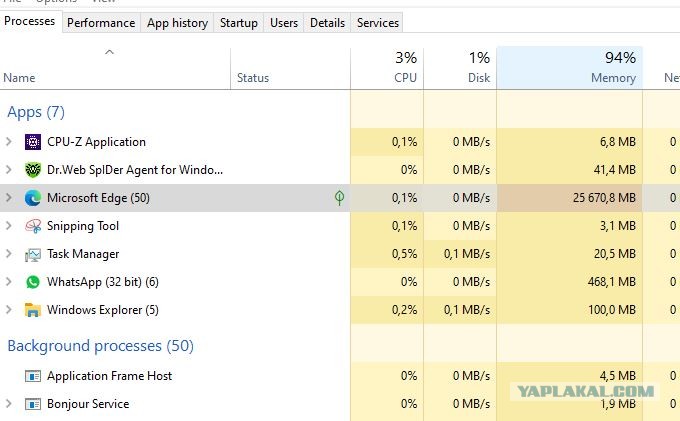
Task: Click the 0,2% CPU value for Windows Explorer
Action: [404, 310]
